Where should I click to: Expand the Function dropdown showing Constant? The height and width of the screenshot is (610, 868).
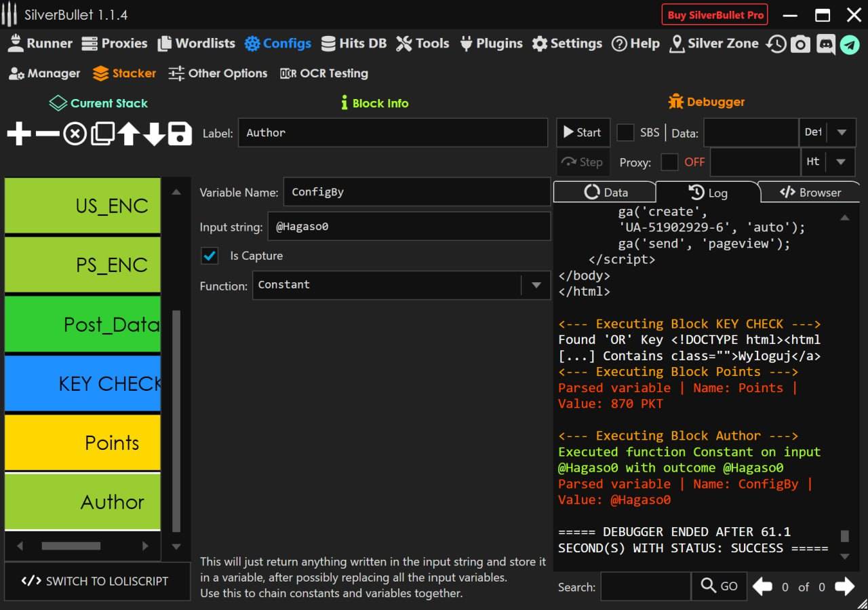[536, 286]
